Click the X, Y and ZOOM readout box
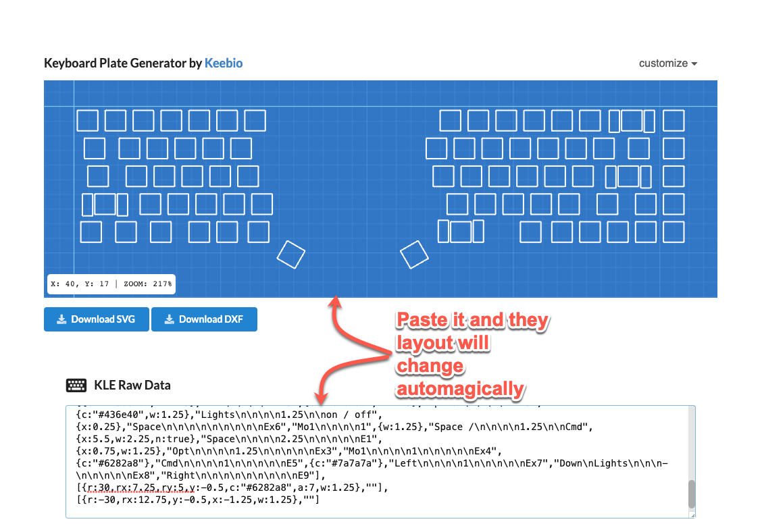Viewport: 762px width, 532px height. (x=110, y=284)
